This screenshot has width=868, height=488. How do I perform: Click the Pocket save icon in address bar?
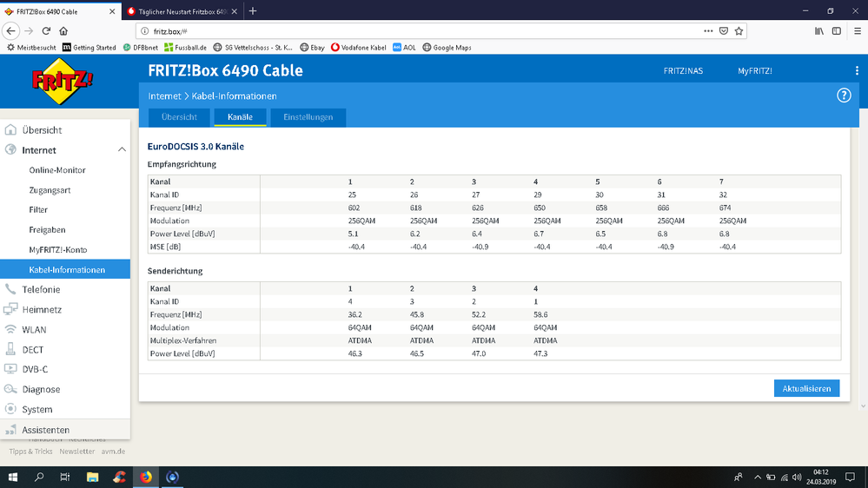point(724,31)
